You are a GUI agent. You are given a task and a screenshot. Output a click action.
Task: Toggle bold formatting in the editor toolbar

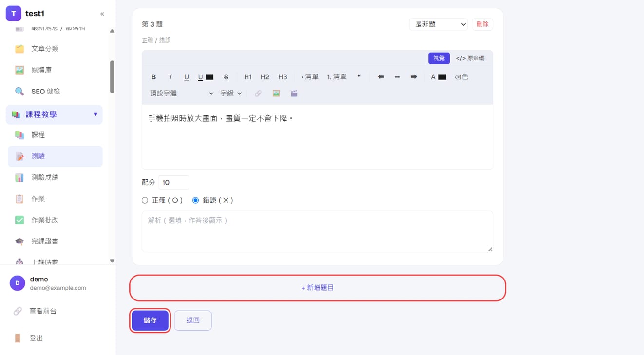click(x=153, y=77)
